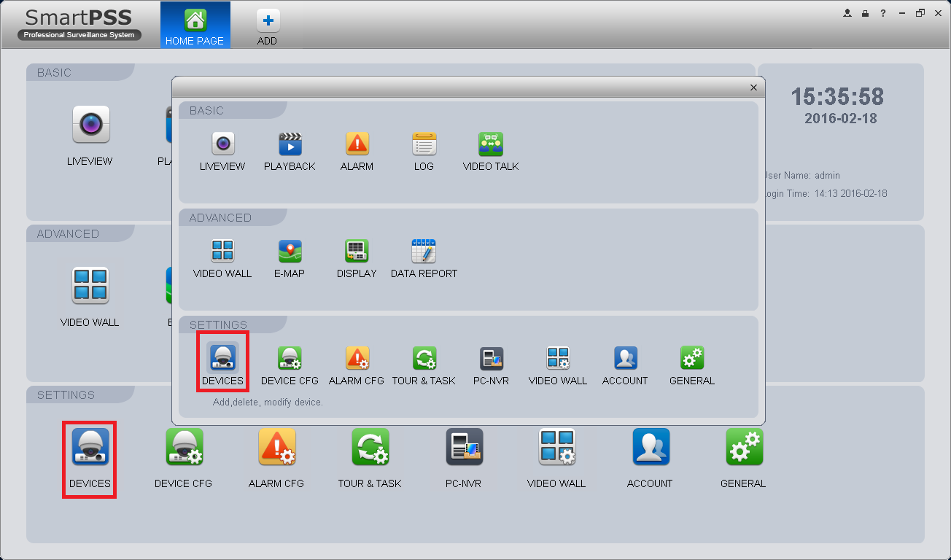Click the Add tab with plus icon

[268, 26]
